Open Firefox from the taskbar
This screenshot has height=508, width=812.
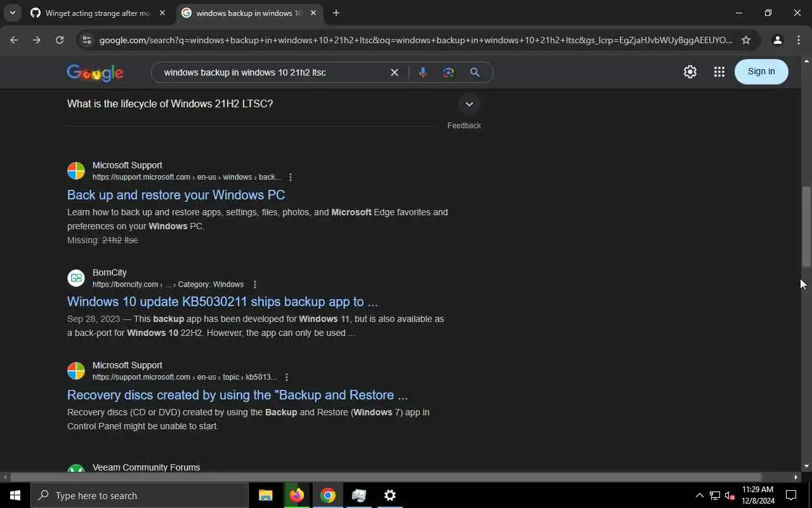pyautogui.click(x=296, y=495)
